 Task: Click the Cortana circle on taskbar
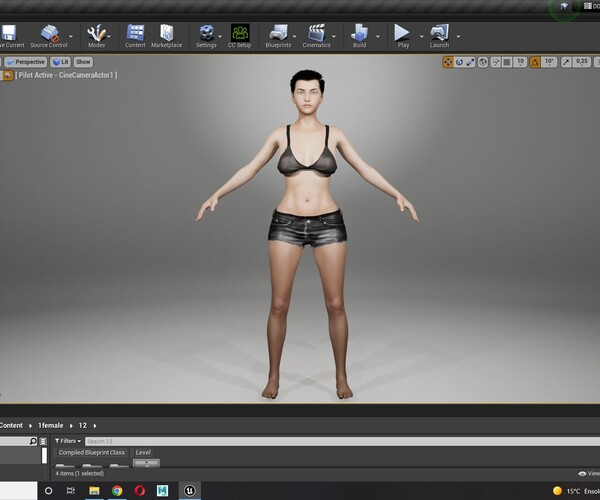click(x=49, y=491)
